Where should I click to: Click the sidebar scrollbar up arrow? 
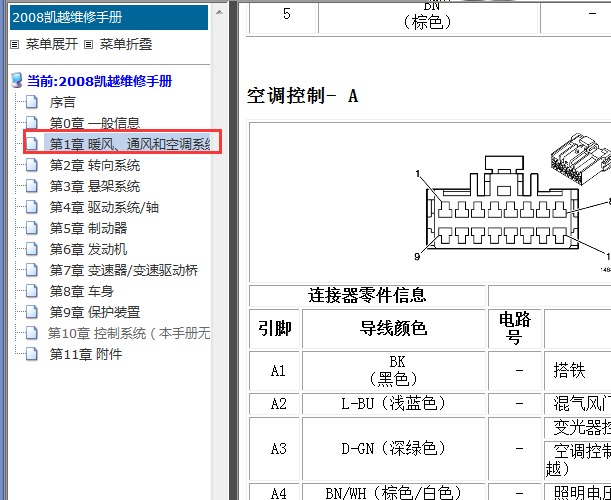tap(219, 12)
